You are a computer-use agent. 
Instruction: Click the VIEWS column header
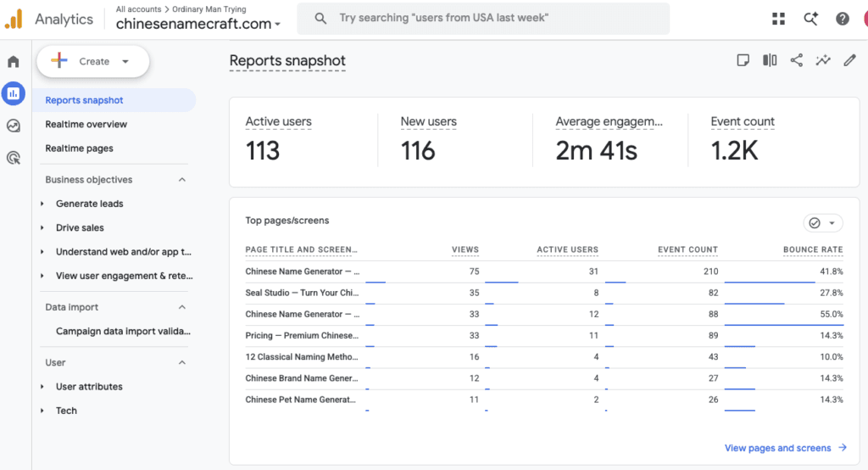click(465, 250)
